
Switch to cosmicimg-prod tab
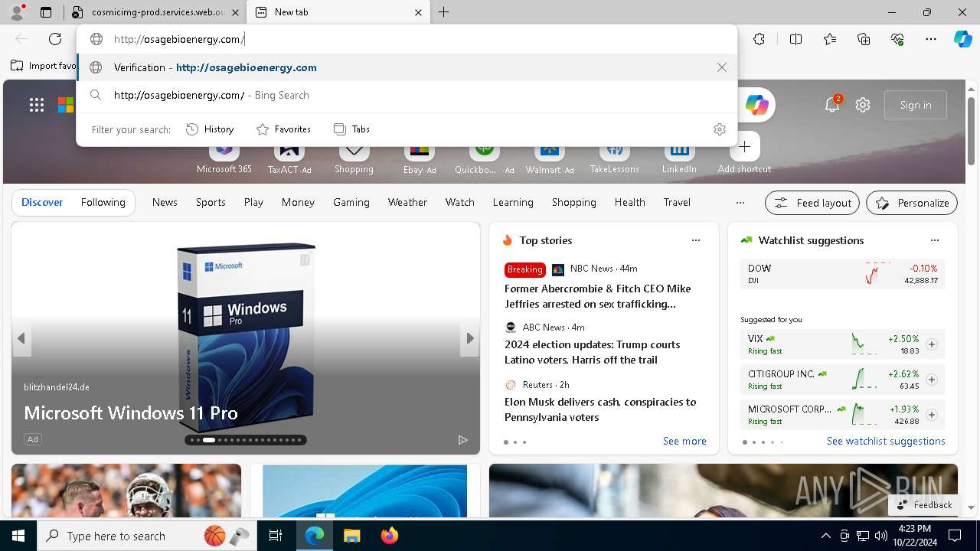[x=156, y=12]
